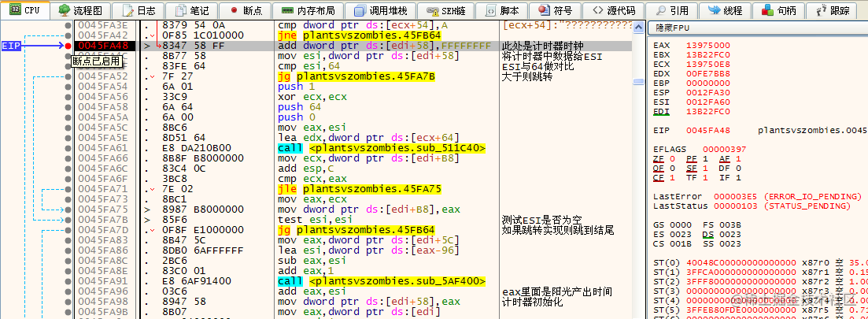Open the 脚本 script tab

[x=502, y=10]
